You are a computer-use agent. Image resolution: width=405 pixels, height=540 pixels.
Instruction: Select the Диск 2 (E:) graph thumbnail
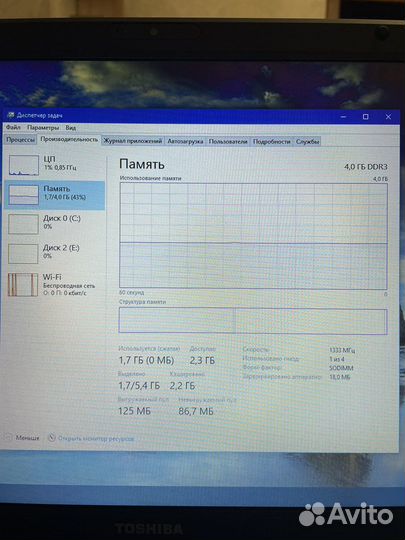pyautogui.click(x=23, y=254)
